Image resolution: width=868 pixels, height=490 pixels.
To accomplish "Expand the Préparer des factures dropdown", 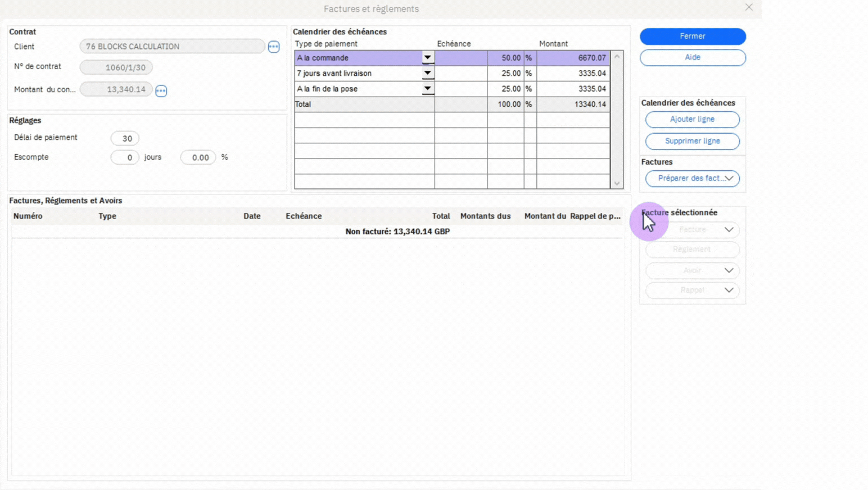I will [729, 178].
